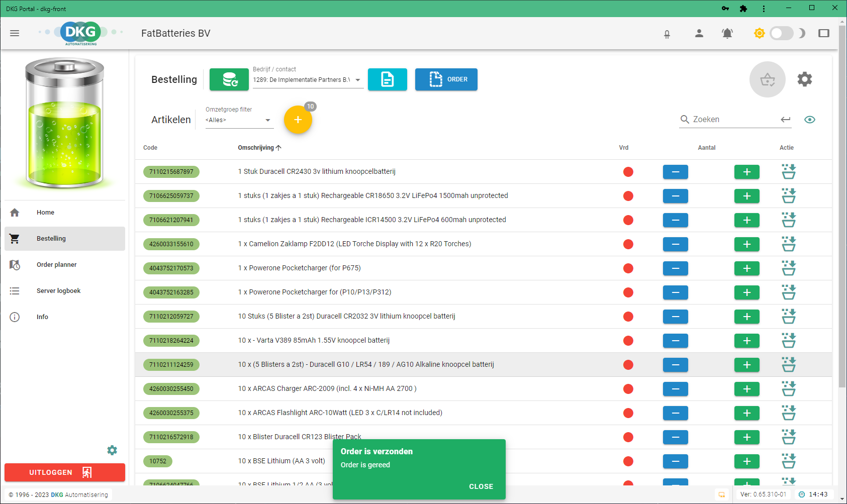The width and height of the screenshot is (847, 504).
Task: Add Rechargeable CR18650 to basket
Action: click(x=789, y=195)
